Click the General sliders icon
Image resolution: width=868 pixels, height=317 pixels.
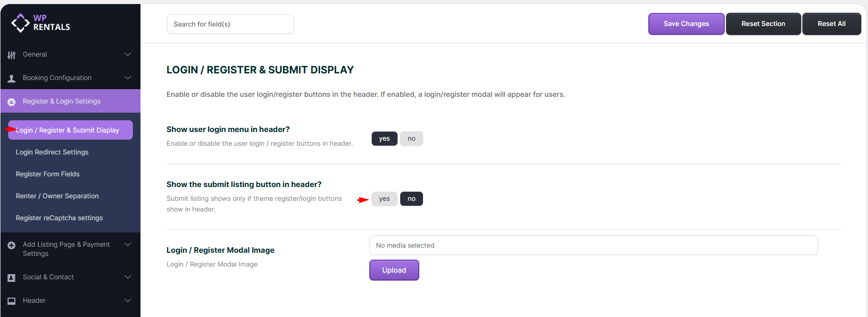click(x=11, y=55)
